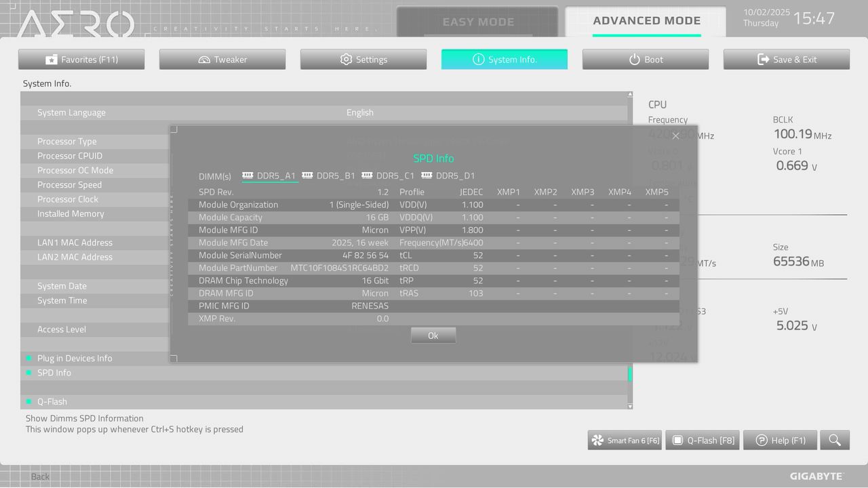This screenshot has height=488, width=868.
Task: Open Smart Fan 6 with the fan icon
Action: point(596,440)
